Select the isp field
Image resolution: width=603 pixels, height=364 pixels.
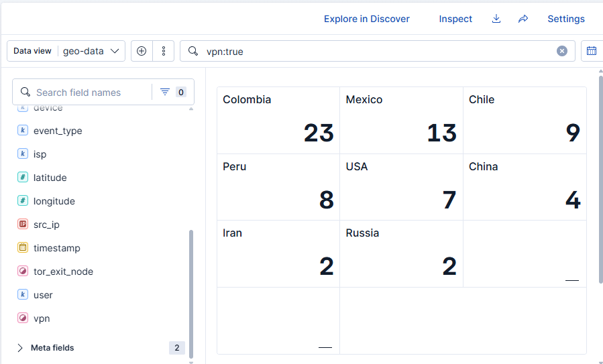40,154
